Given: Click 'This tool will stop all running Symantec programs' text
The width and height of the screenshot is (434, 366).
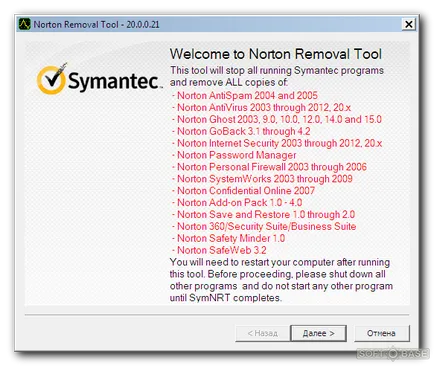Looking at the screenshot, I should 277,71.
